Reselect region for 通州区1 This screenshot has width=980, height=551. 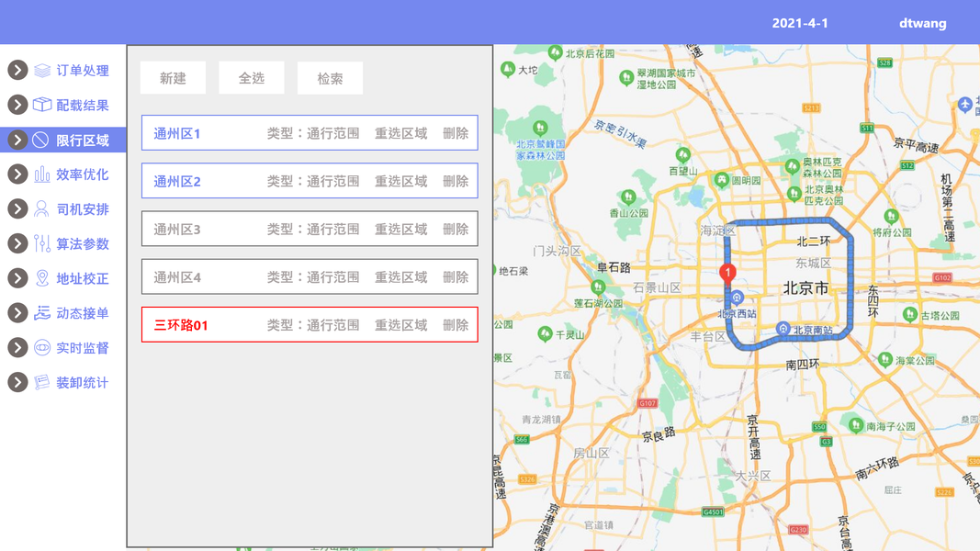400,133
